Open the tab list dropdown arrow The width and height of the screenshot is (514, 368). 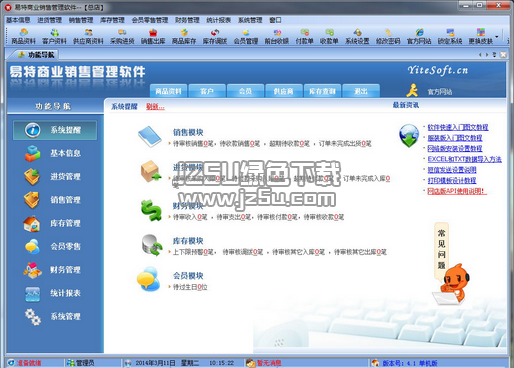(x=495, y=55)
